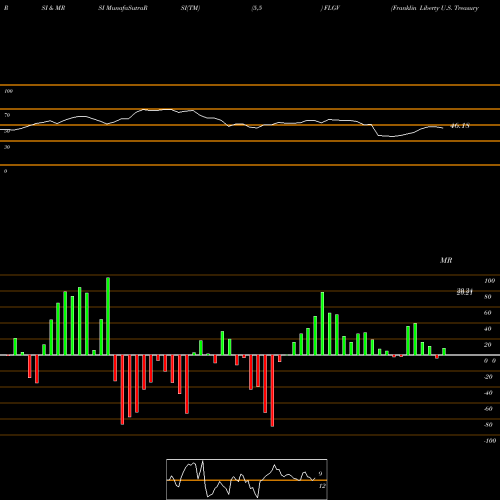Click the -60 label on MR axis
This screenshot has height=500, width=500.
coord(488,409)
